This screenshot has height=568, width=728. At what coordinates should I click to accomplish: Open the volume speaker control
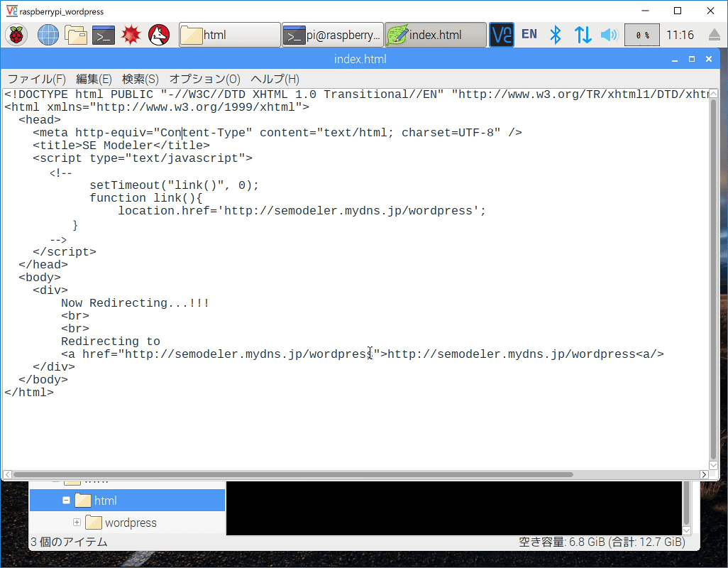(x=609, y=35)
